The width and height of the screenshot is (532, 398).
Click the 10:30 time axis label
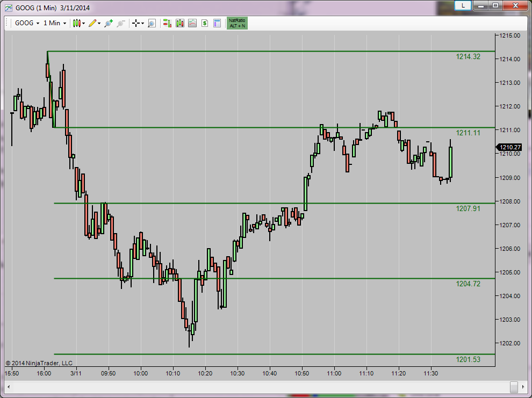[x=238, y=373]
